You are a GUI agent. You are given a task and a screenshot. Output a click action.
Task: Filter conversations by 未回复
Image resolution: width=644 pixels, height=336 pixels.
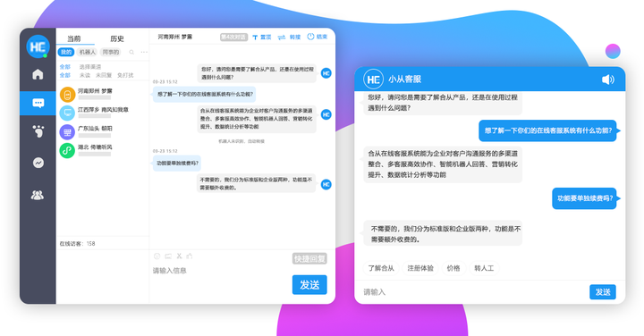point(104,75)
